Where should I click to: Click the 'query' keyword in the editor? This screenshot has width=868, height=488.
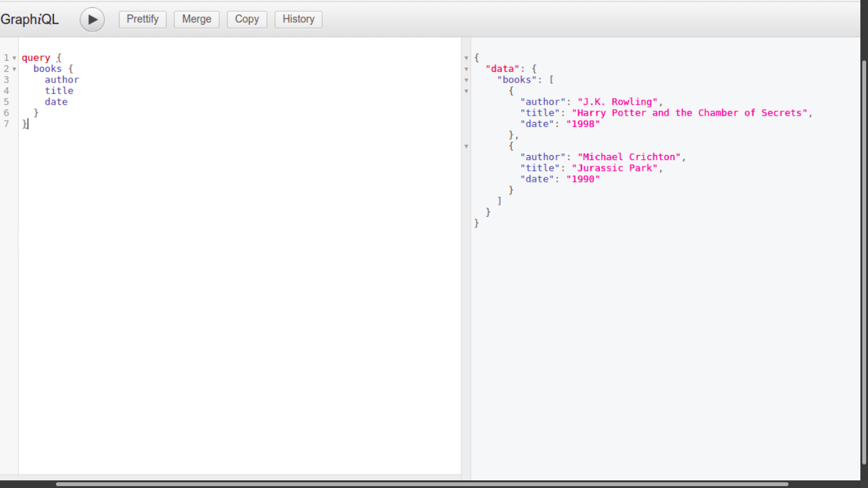[x=36, y=58]
